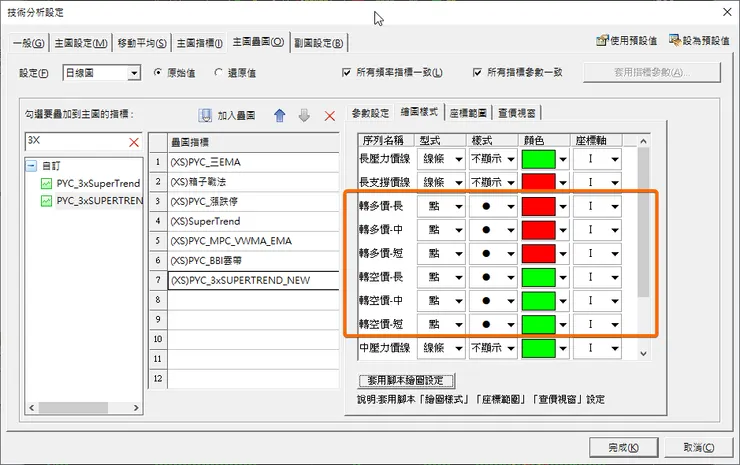Open 樣式 dropdown for 轉多價-中
This screenshot has height=465, width=740.
pos(511,230)
